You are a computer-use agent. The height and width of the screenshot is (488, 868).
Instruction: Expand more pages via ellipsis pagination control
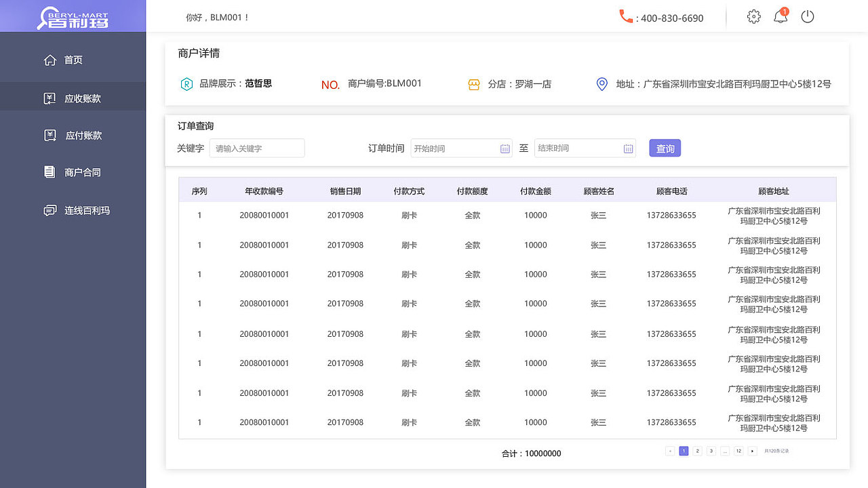pyautogui.click(x=725, y=451)
